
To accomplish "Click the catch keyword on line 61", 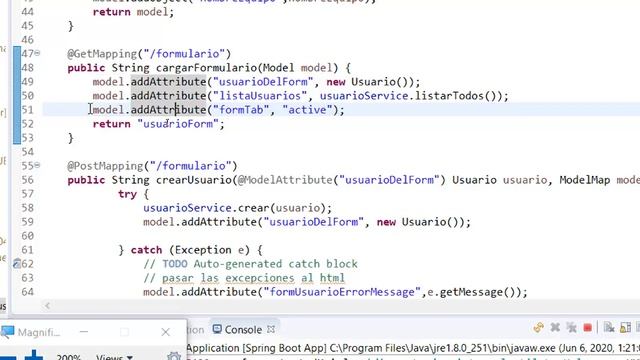I will click(x=146, y=250).
